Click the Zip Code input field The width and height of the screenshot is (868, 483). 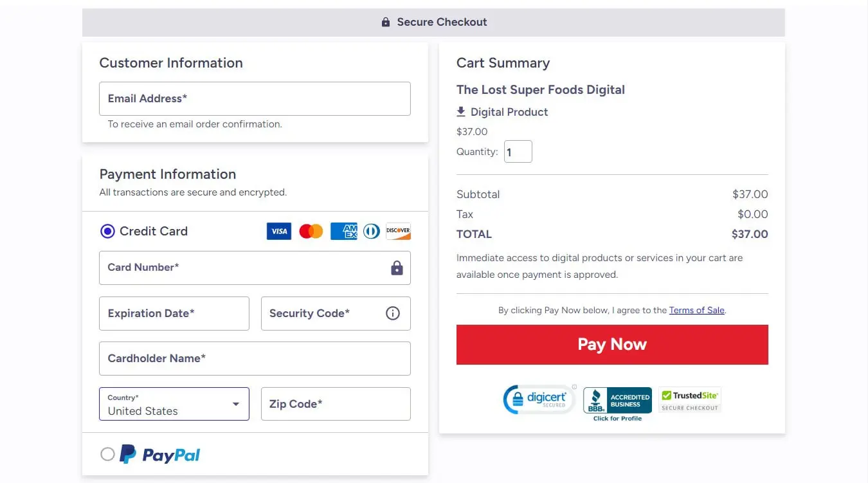[336, 404]
